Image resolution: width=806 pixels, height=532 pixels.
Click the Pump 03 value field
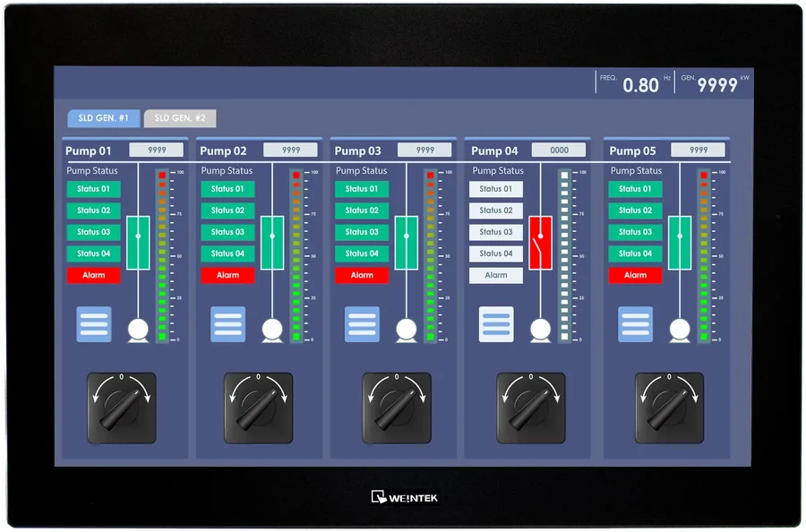coord(424,150)
